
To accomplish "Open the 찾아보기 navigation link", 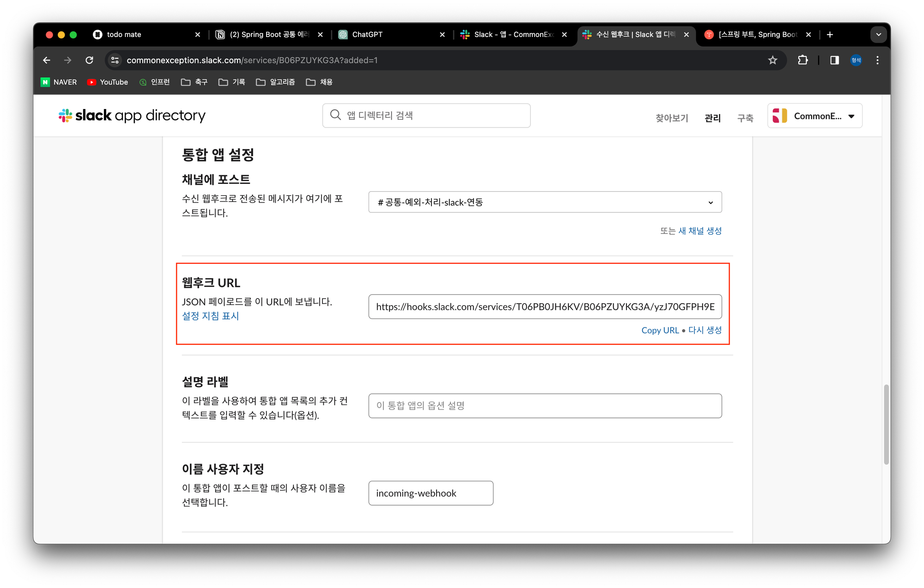I will point(672,118).
